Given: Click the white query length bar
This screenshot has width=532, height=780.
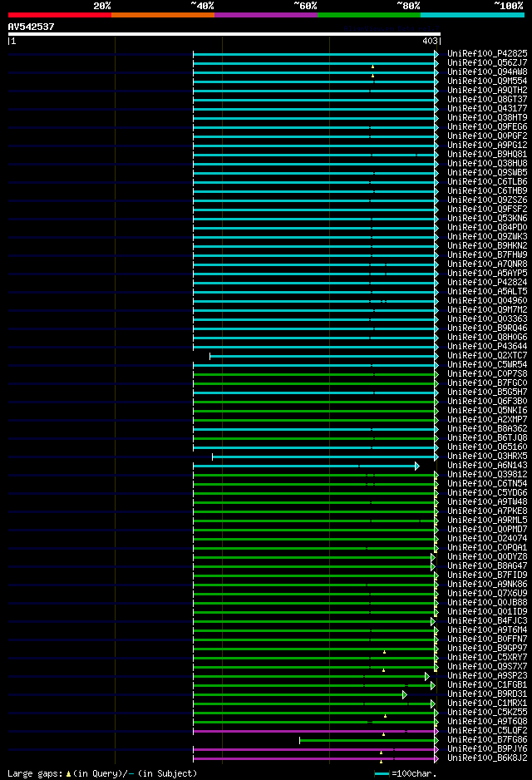Looking at the screenshot, I should (224, 34).
